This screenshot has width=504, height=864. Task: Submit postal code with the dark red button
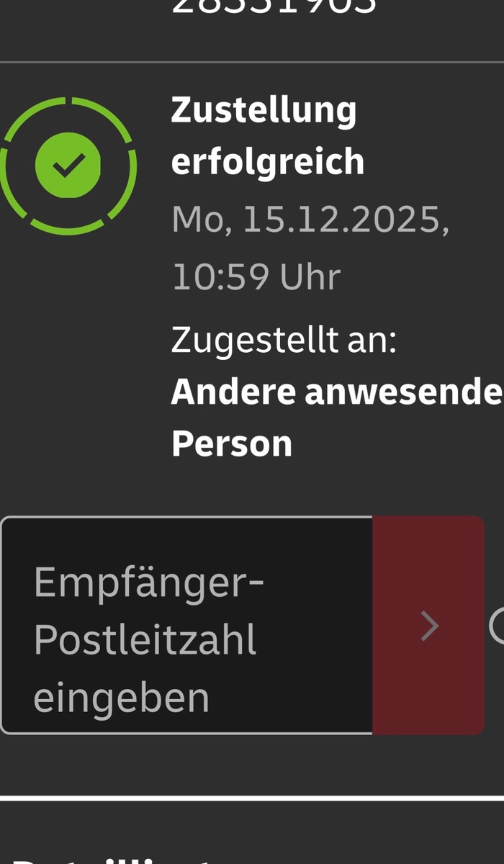click(x=428, y=625)
